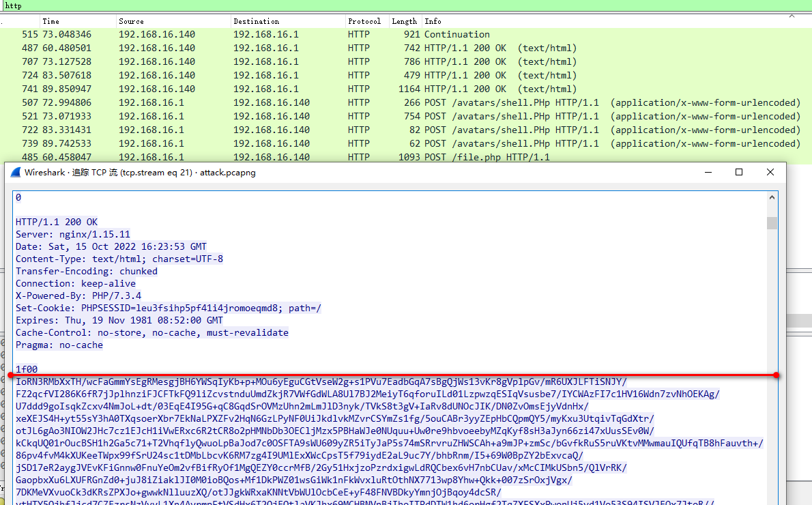Select packet 707 HTTP 200 OK row

point(406,61)
